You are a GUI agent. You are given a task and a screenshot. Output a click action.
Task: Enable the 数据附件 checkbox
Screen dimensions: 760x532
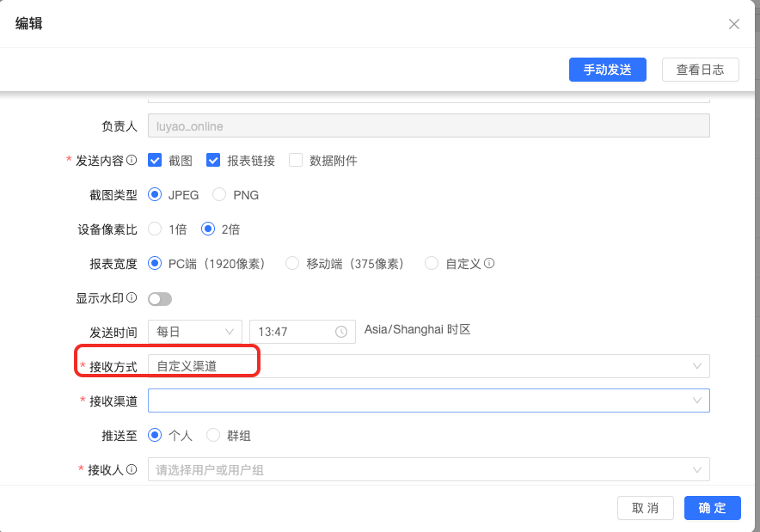pos(296,161)
